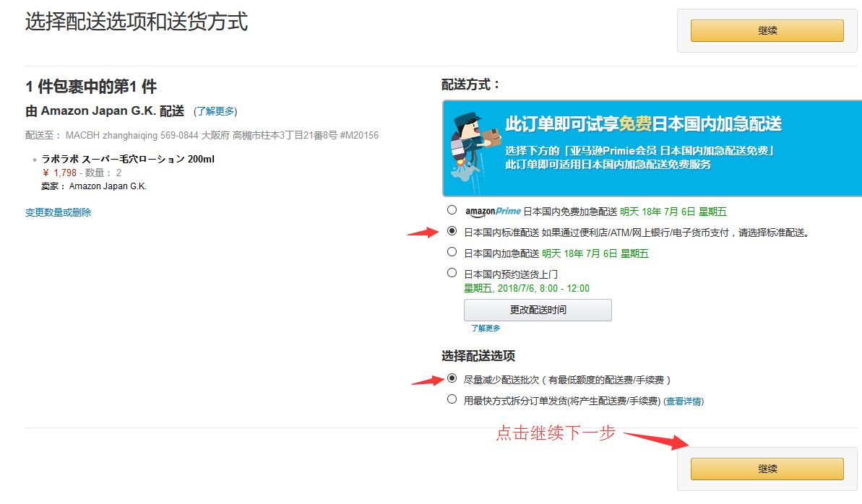Click product name ラボラボ スーパー毛穴ローション 200ml
Image resolution: width=862 pixels, height=504 pixels.
coord(128,159)
